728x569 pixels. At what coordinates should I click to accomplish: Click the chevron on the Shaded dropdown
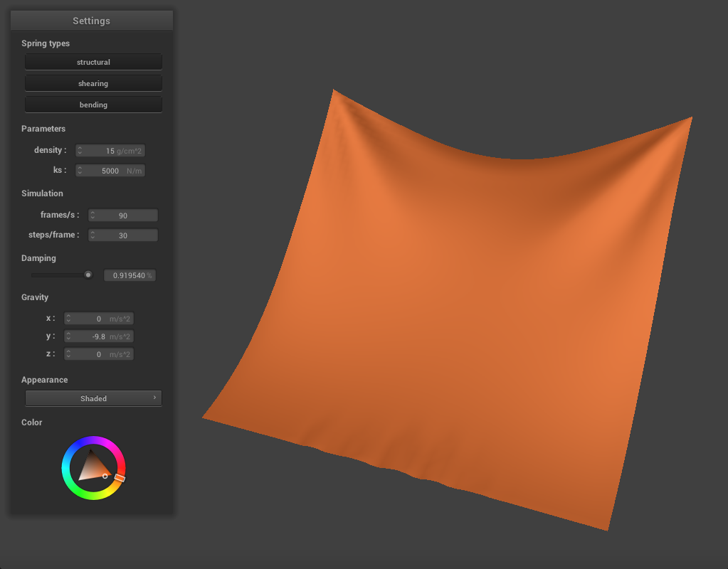154,398
